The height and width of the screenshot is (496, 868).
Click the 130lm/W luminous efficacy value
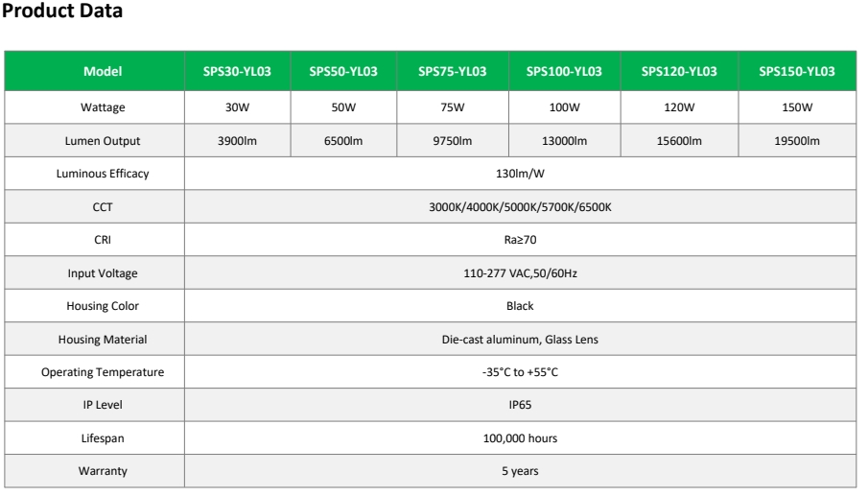pos(521,174)
